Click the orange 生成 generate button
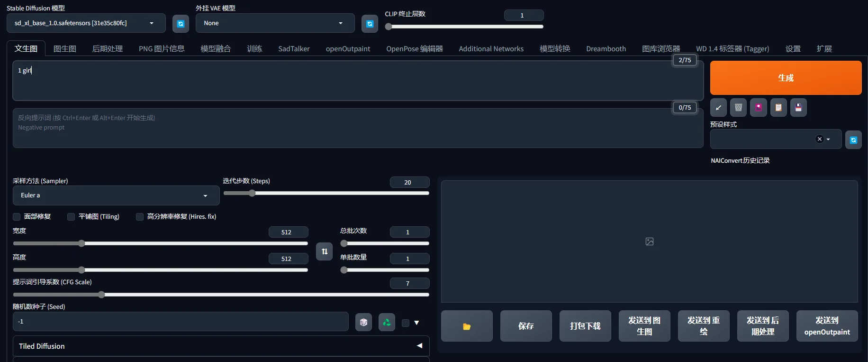 pyautogui.click(x=786, y=78)
